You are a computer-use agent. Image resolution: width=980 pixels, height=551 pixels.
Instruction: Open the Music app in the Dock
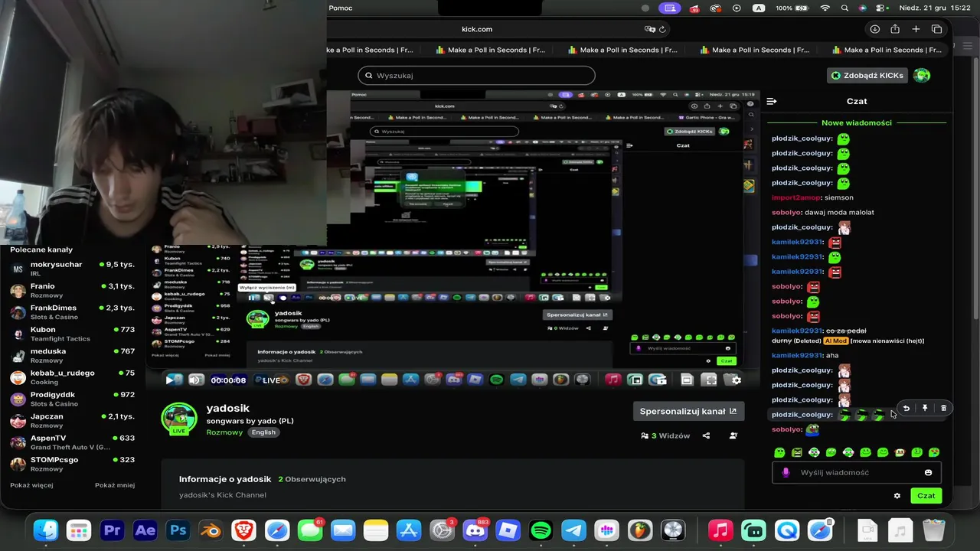pos(720,530)
